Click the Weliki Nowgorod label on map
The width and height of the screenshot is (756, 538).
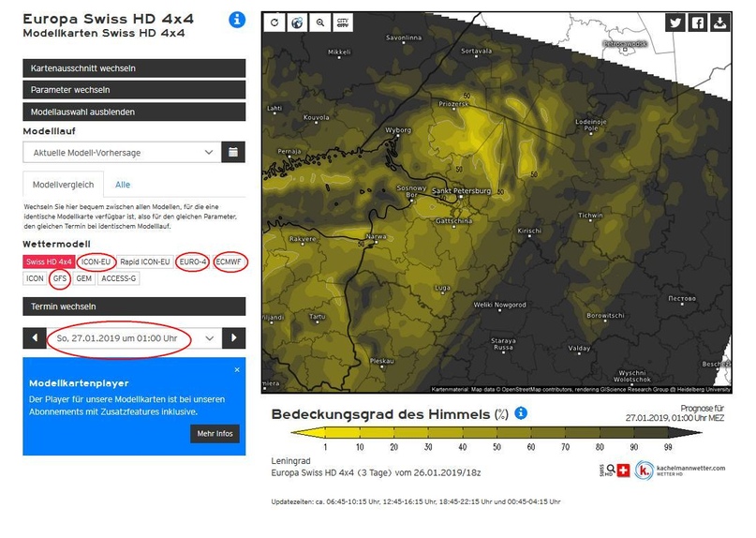pos(499,305)
